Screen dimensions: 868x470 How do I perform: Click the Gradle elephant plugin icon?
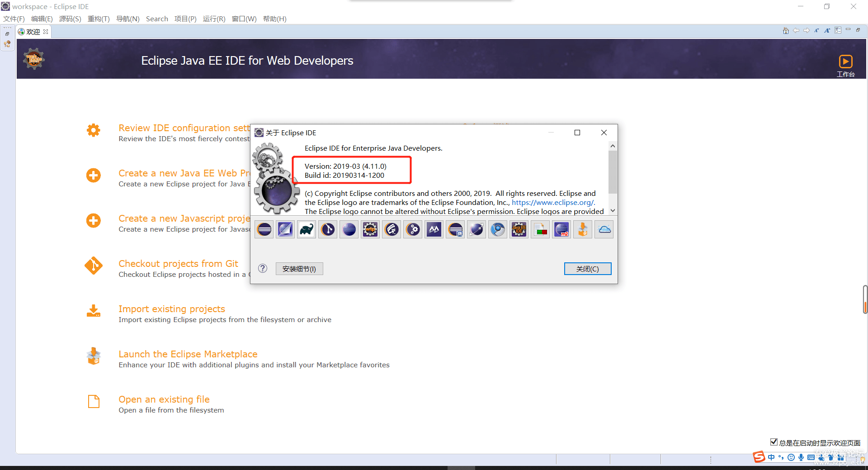click(x=307, y=230)
